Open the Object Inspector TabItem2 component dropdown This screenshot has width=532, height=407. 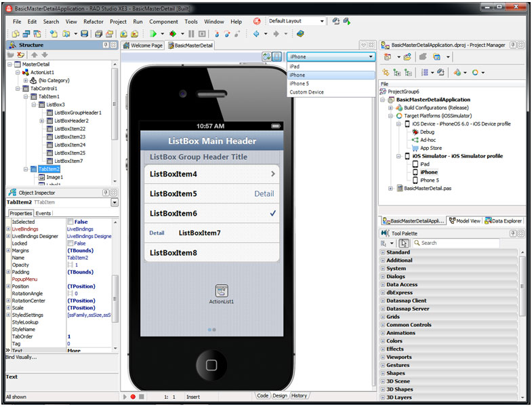point(115,202)
